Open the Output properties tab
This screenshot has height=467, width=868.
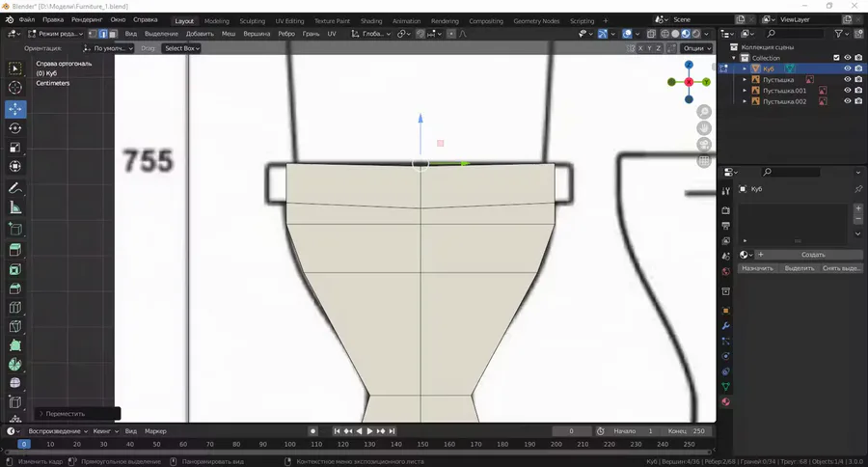725,226
